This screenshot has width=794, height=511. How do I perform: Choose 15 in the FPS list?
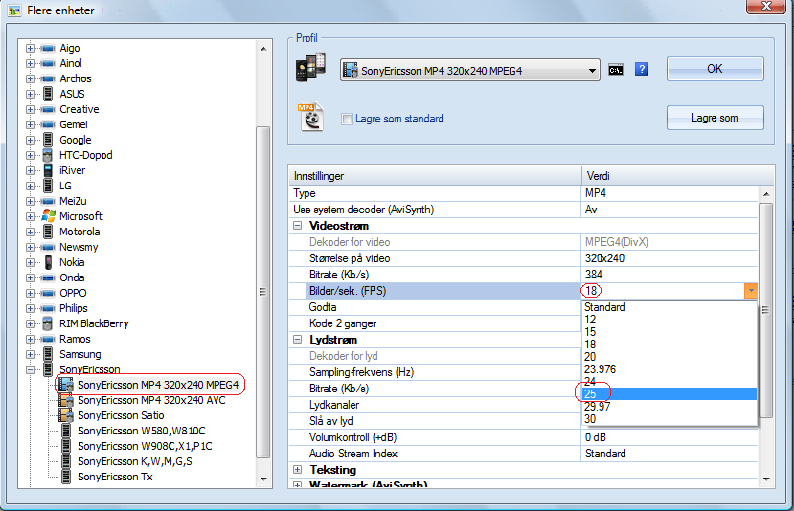click(669, 332)
